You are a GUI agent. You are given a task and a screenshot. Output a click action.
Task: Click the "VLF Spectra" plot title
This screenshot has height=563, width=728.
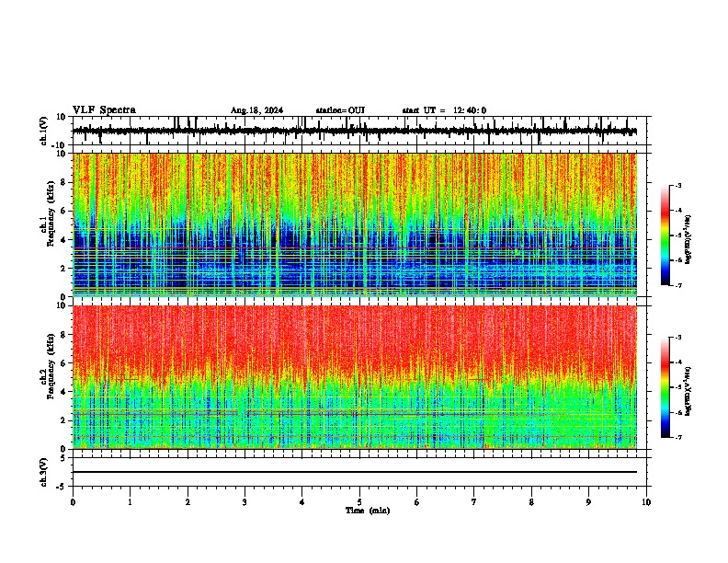coord(104,110)
